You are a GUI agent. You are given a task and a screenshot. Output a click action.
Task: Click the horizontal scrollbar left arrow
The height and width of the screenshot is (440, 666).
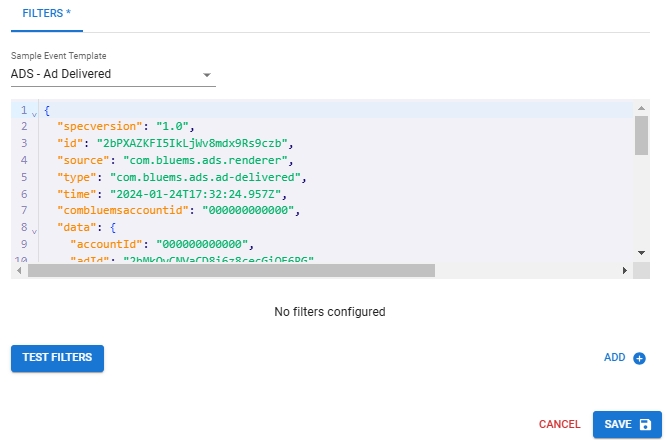(x=19, y=270)
